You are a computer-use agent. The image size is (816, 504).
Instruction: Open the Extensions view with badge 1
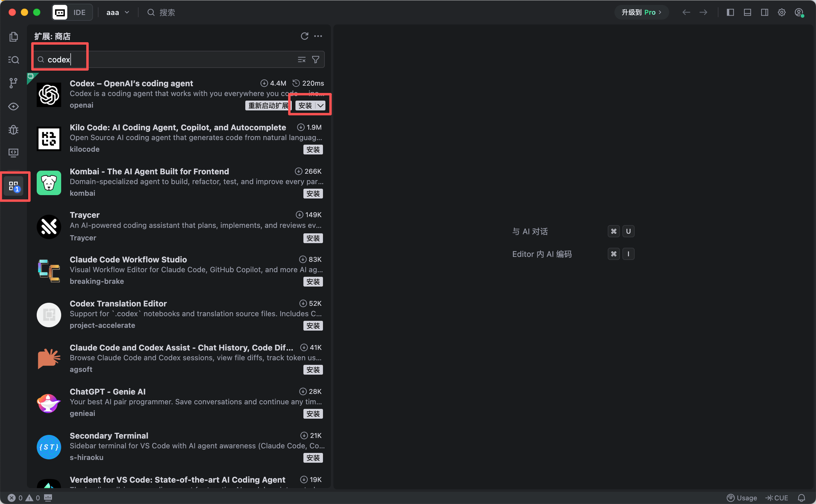pos(14,186)
